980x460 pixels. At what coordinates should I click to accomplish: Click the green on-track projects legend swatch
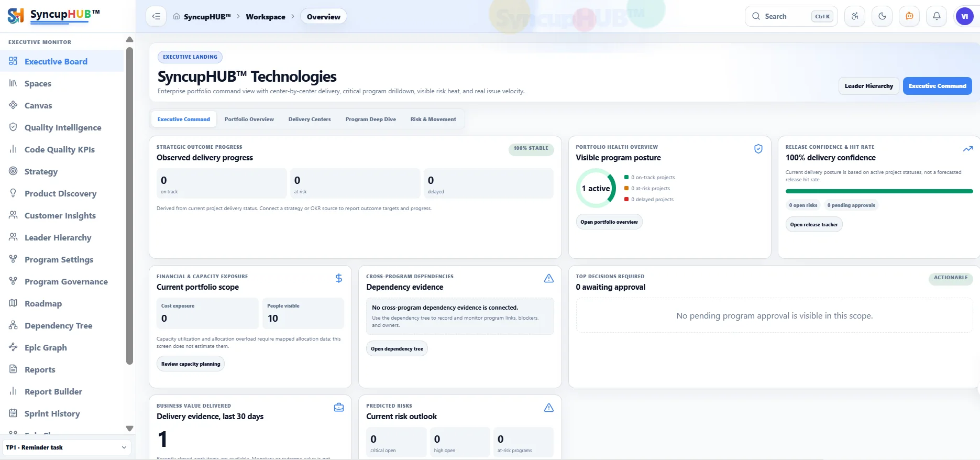[626, 177]
